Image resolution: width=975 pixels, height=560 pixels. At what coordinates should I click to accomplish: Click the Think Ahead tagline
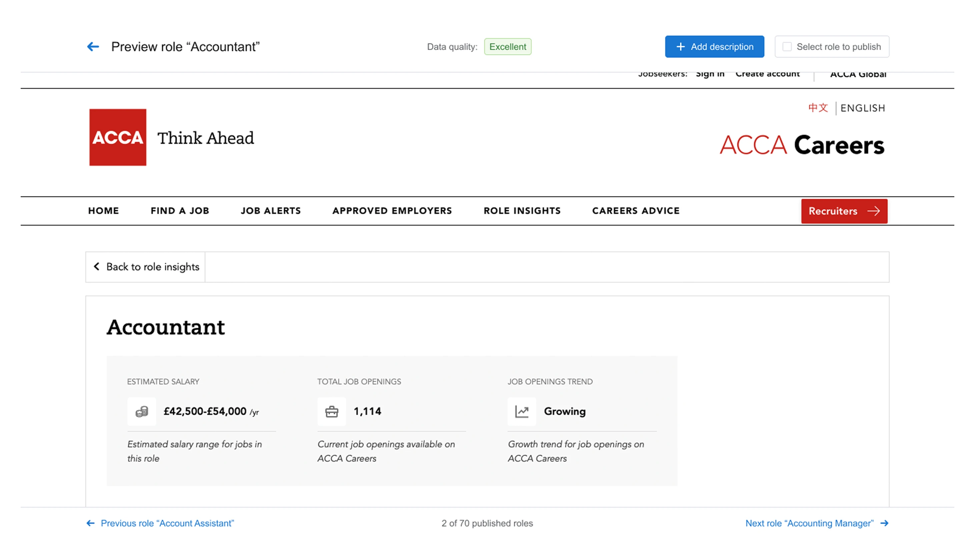point(205,138)
